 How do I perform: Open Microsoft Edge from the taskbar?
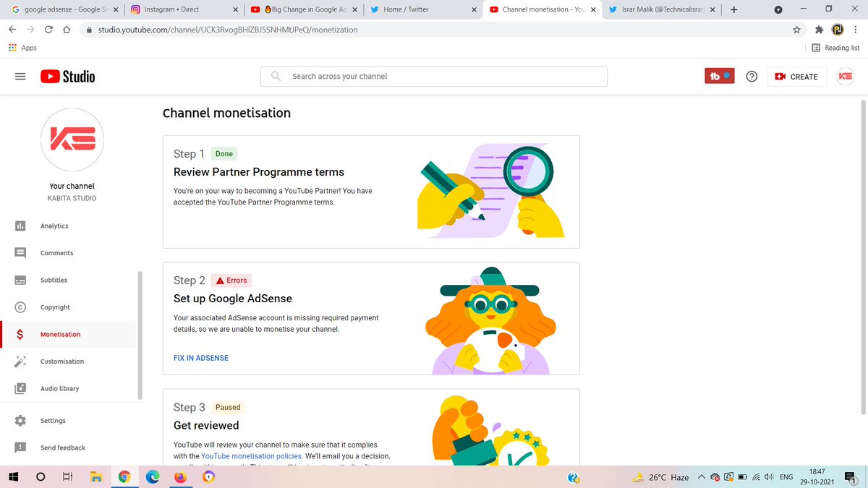click(153, 477)
